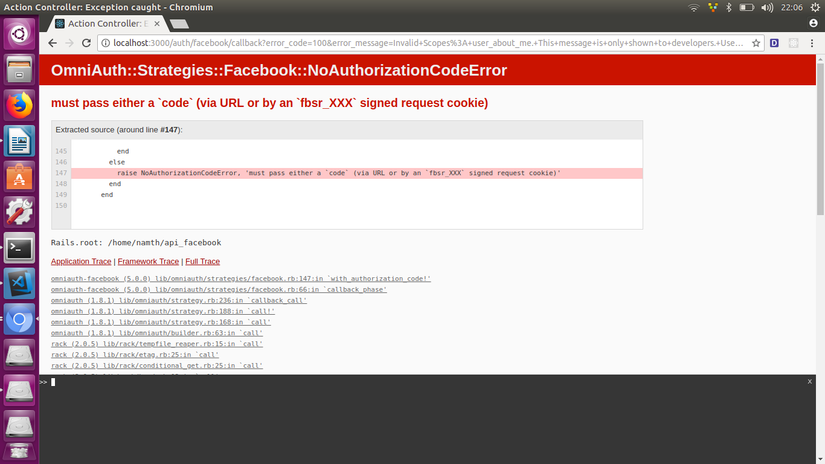This screenshot has width=825, height=464.
Task: Click the NoAuthorizationCodeError heading
Action: tap(279, 70)
